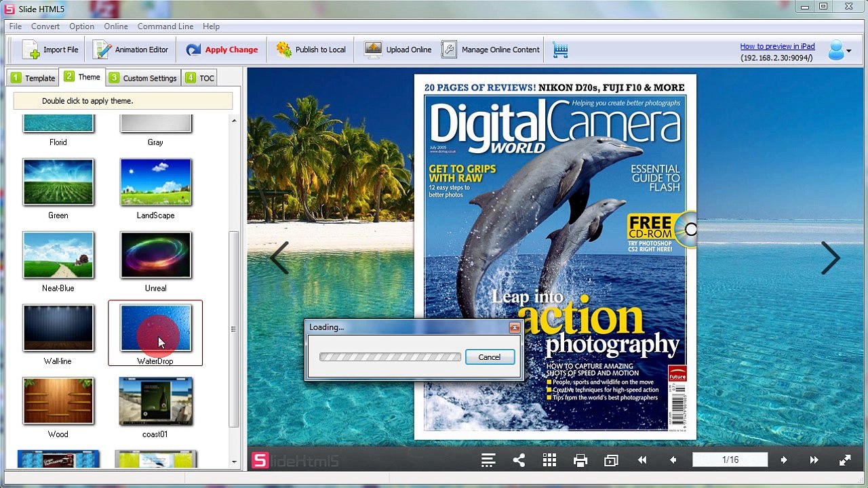Open the Convert menu
Viewport: 868px width, 488px height.
pyautogui.click(x=45, y=26)
